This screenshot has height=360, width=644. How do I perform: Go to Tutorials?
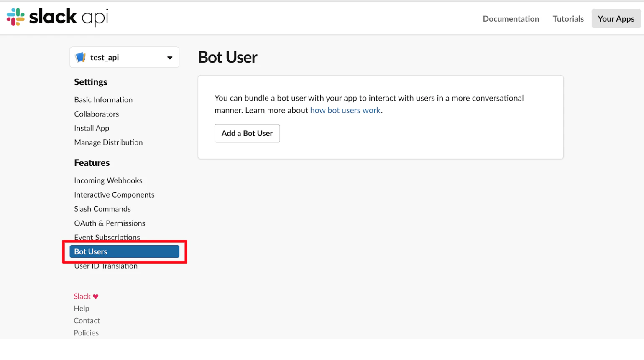[x=568, y=19]
